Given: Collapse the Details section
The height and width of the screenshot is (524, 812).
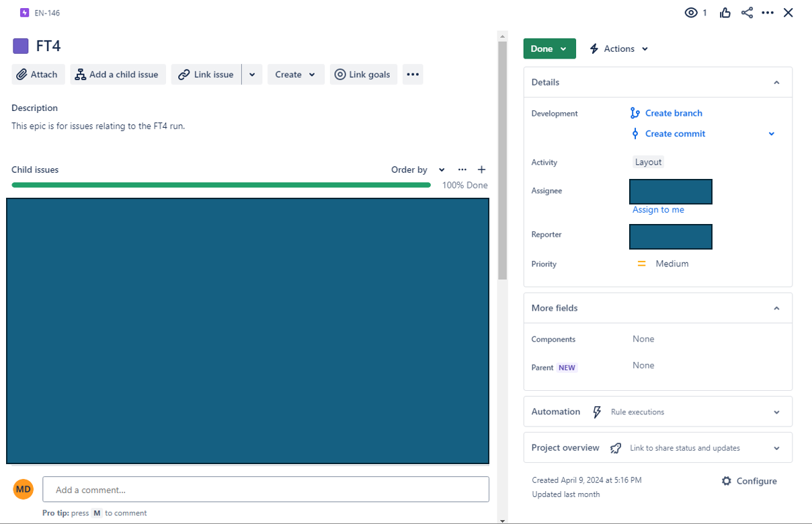Looking at the screenshot, I should (776, 83).
